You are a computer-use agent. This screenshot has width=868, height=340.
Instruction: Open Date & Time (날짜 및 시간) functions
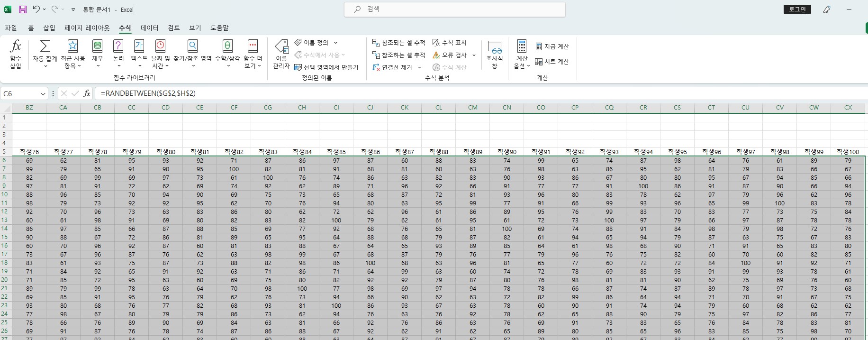point(160,54)
